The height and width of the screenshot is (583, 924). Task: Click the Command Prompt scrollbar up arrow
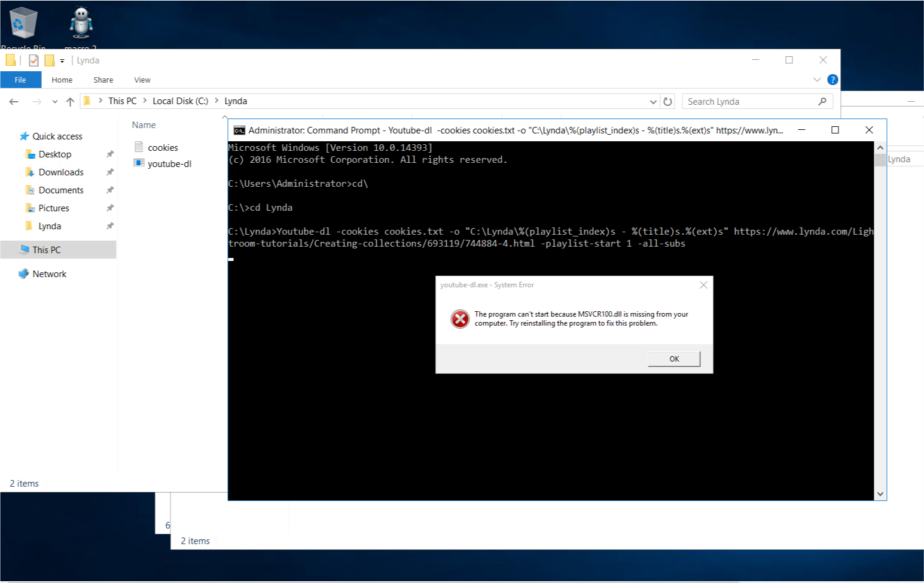click(880, 148)
